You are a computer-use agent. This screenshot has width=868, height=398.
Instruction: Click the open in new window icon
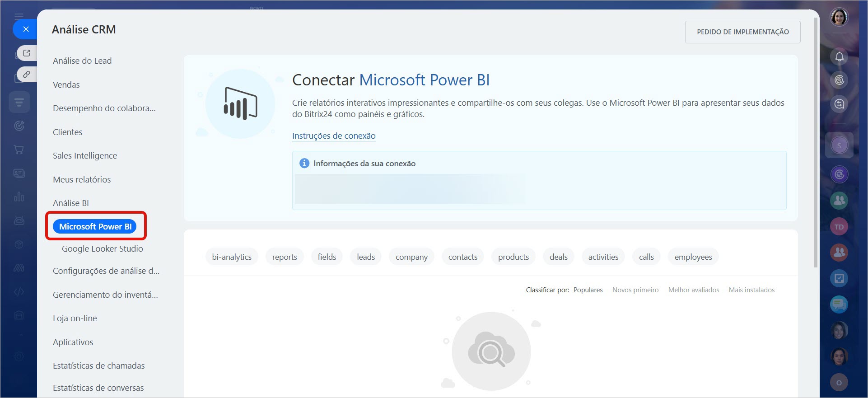coord(27,53)
